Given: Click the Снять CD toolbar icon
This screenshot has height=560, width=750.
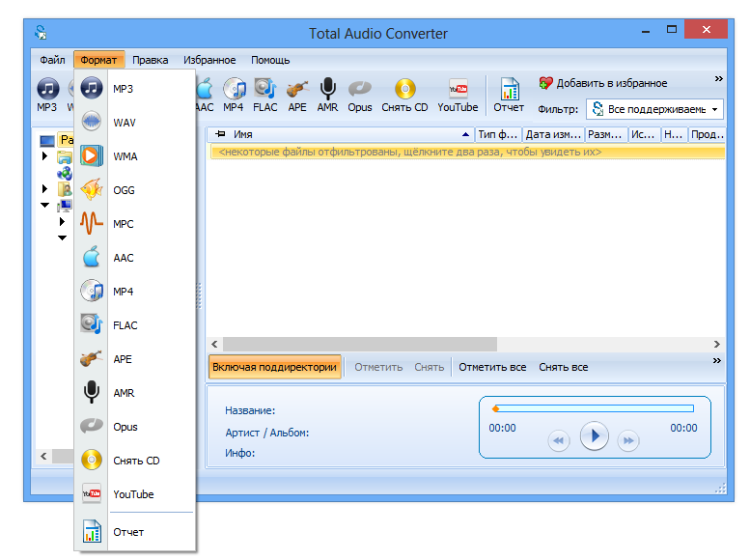Looking at the screenshot, I should coord(404,95).
